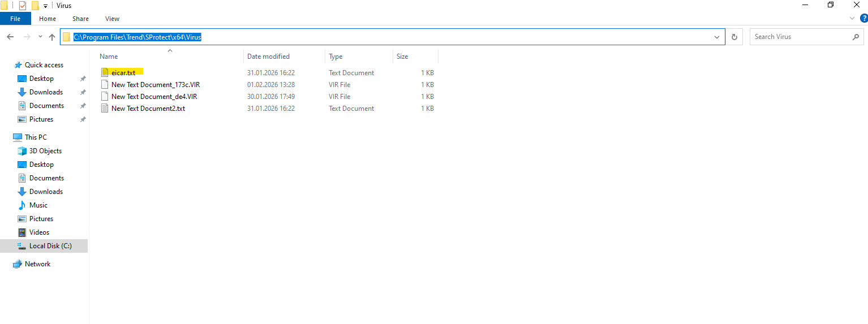Screen dimensions: 868x324
Task: Open pinned Desktop under Quick access
Action: [x=41, y=79]
